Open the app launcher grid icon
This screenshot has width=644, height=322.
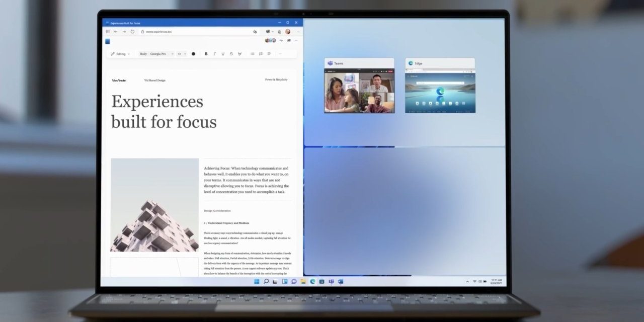pos(108,32)
